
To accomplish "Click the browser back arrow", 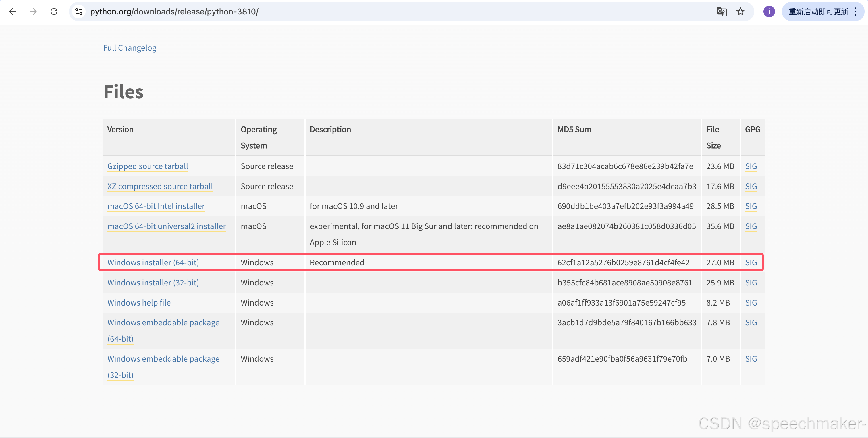I will point(13,11).
